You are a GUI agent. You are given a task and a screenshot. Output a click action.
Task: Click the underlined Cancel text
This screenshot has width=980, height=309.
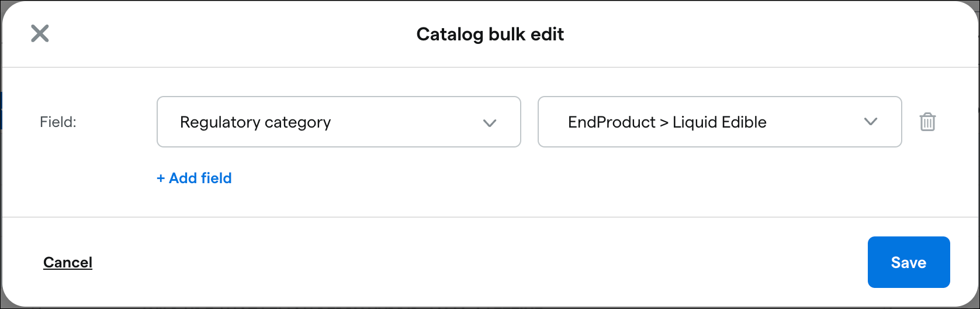[68, 262]
